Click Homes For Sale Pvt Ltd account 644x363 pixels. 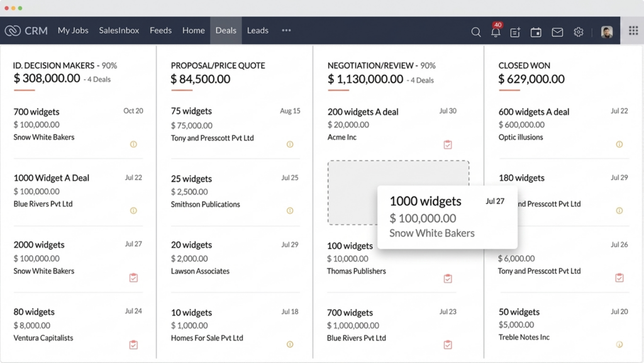tap(207, 338)
